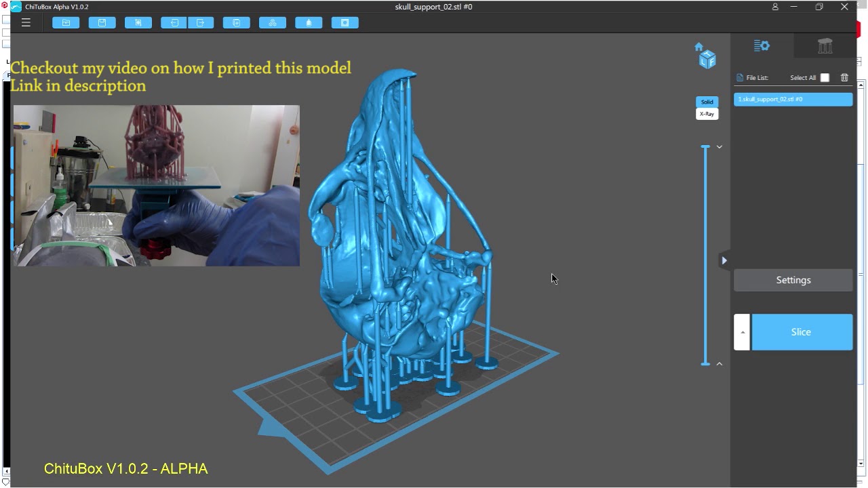This screenshot has width=868, height=488.
Task: Click the Copy/duplicate model toolbar icon
Action: point(236,22)
